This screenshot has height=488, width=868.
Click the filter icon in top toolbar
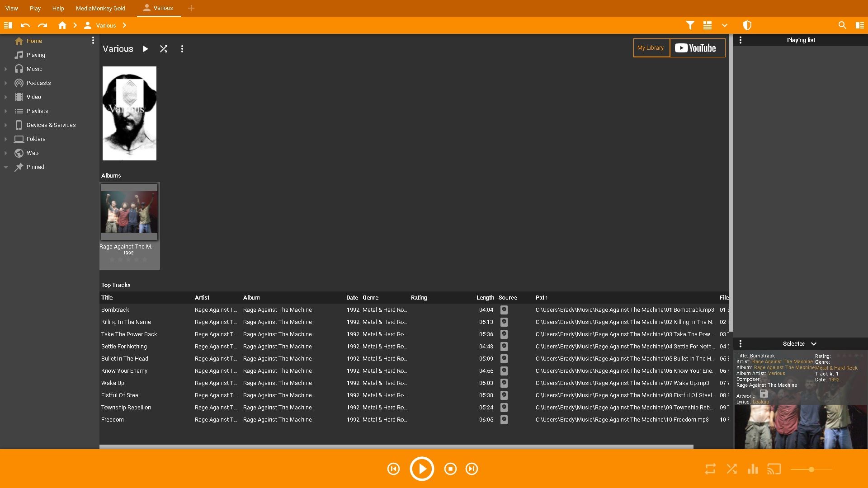click(x=690, y=25)
